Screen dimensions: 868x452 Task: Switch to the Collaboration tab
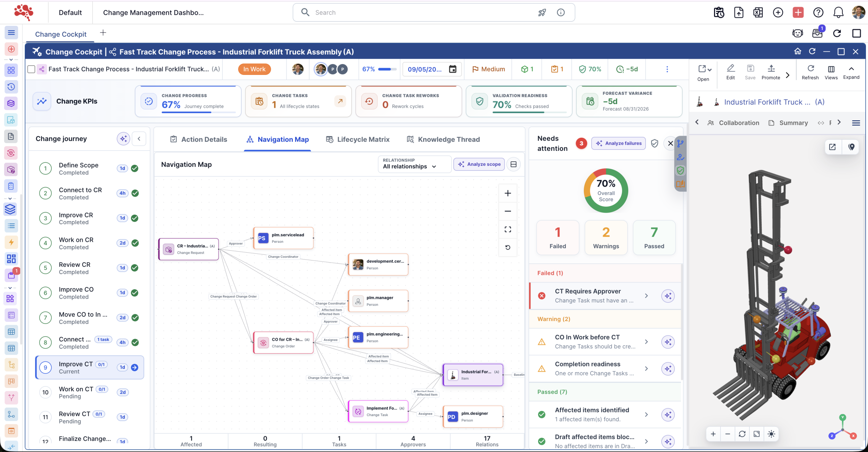(x=733, y=123)
